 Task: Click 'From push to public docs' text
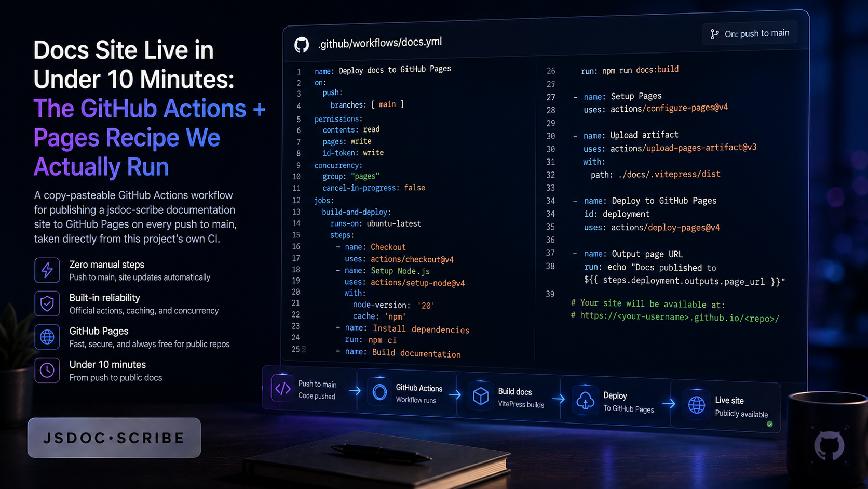pos(116,378)
